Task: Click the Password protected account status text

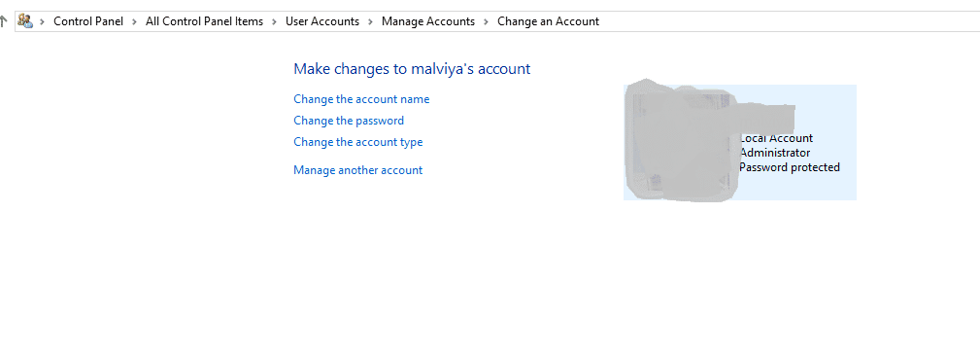Action: (790, 167)
